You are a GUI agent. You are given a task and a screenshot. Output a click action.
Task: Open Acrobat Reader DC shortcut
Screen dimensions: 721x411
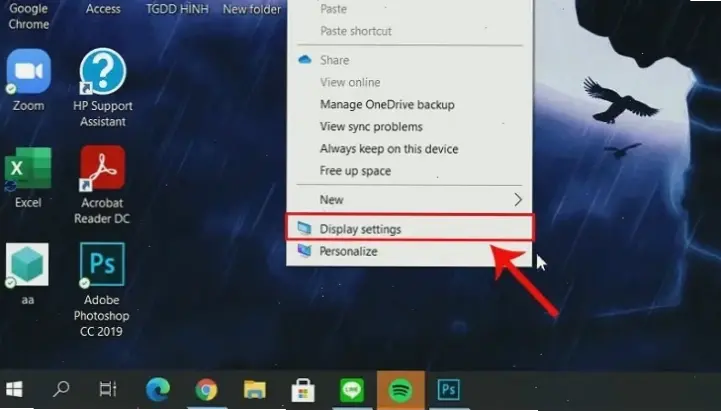click(102, 169)
